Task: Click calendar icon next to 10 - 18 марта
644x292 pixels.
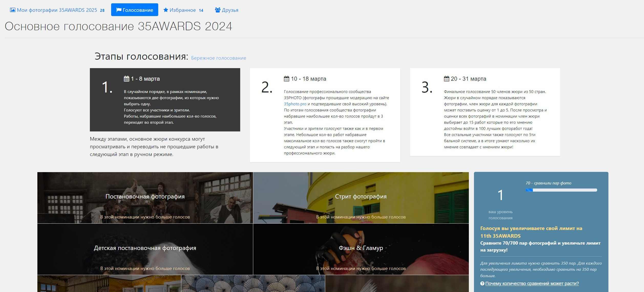Action: pos(287,79)
